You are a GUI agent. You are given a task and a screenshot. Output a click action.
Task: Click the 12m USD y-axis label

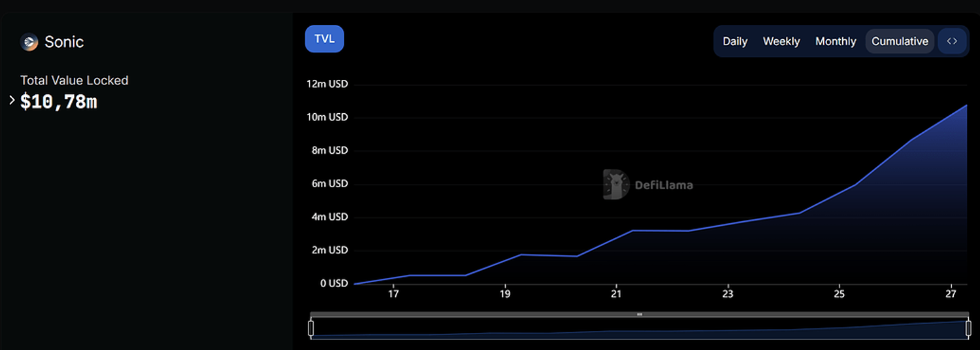point(327,84)
